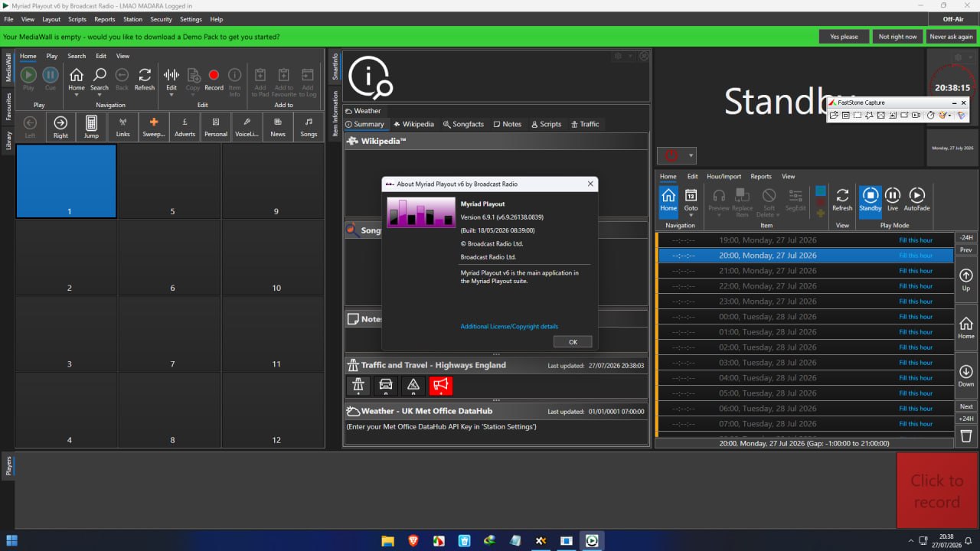Click Not right now button
980x551 pixels.
pos(897,37)
